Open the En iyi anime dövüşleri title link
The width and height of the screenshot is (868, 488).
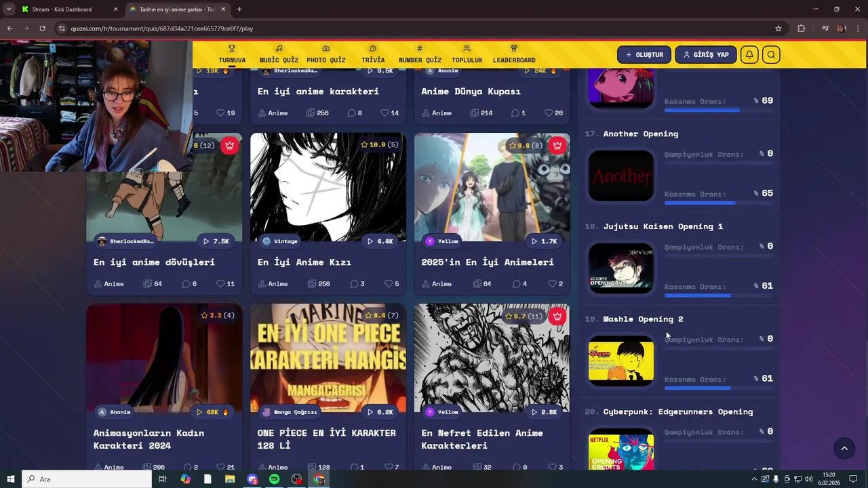pyautogui.click(x=154, y=262)
